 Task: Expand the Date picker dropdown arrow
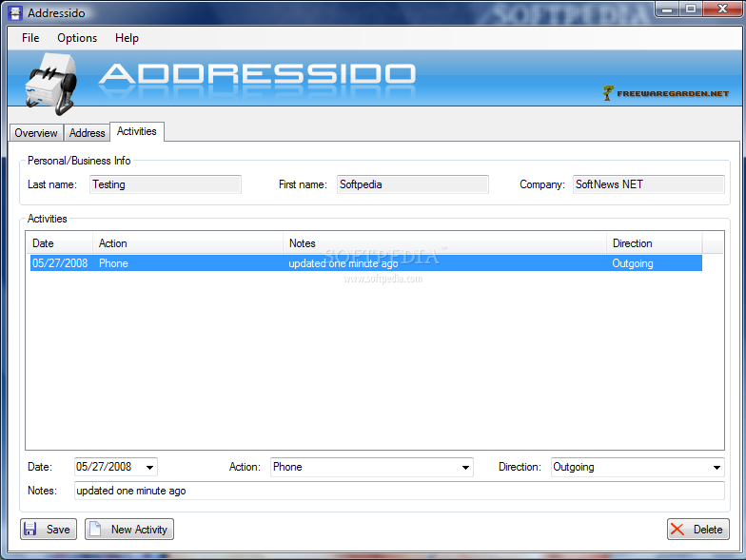(149, 468)
